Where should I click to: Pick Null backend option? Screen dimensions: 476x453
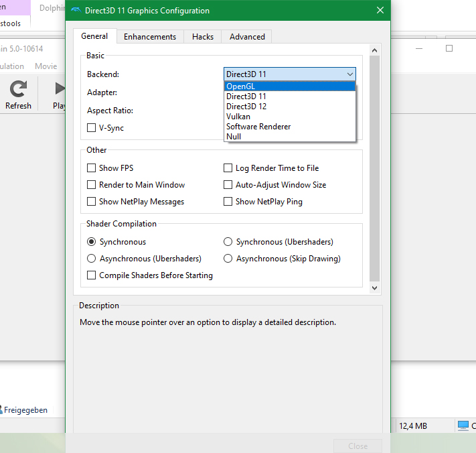point(290,137)
